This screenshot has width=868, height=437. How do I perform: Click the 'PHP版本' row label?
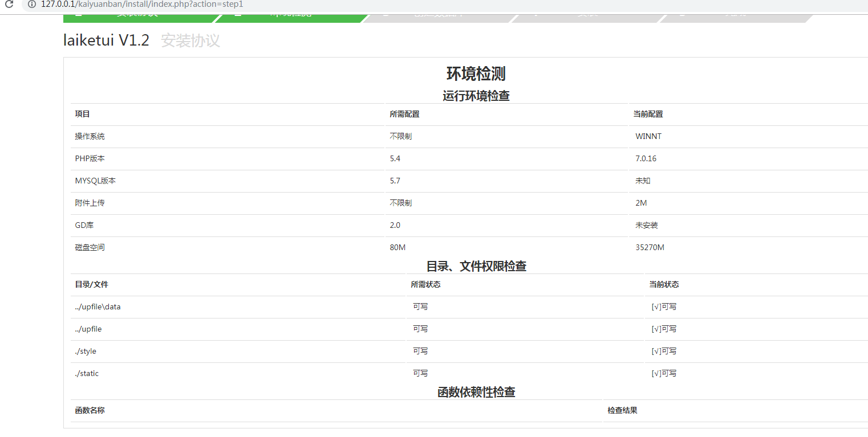pos(90,158)
